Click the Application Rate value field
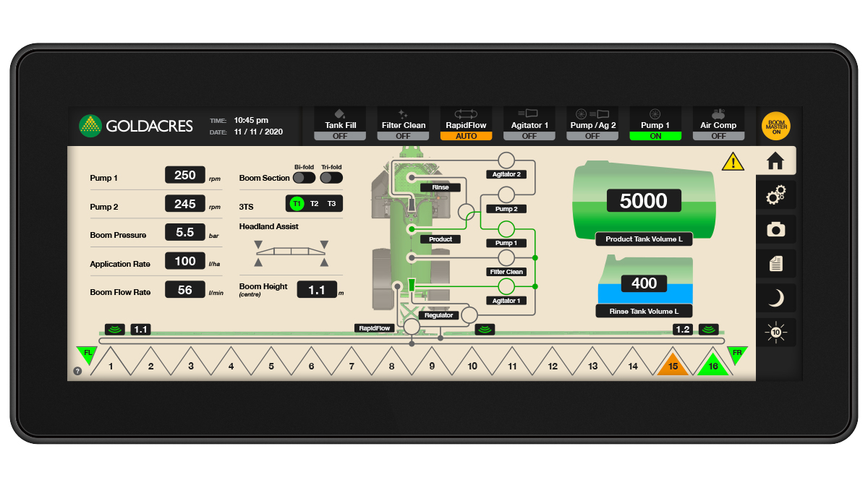Viewport: 868px width, 488px height. point(185,261)
